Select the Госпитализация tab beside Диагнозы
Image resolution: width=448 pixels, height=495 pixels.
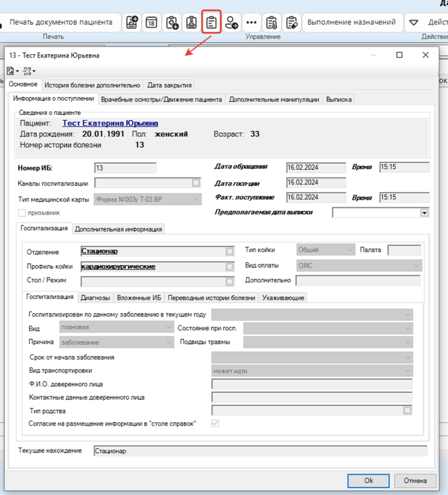tap(50, 297)
